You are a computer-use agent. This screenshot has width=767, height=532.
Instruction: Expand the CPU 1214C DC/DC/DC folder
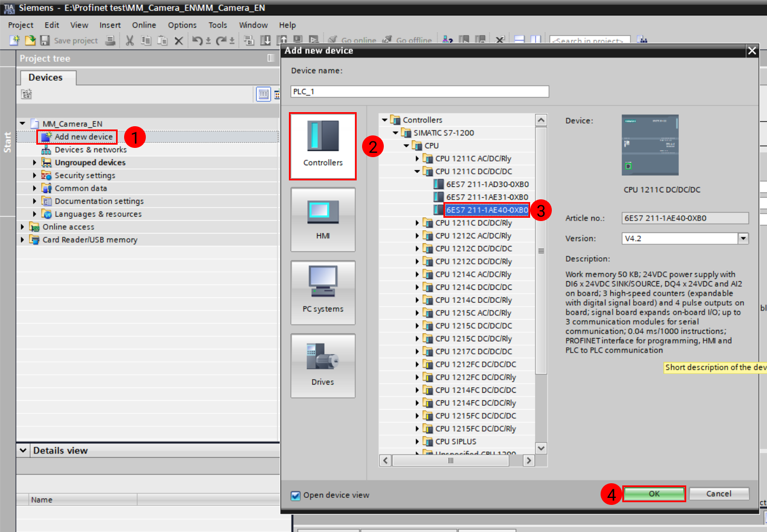pyautogui.click(x=417, y=287)
